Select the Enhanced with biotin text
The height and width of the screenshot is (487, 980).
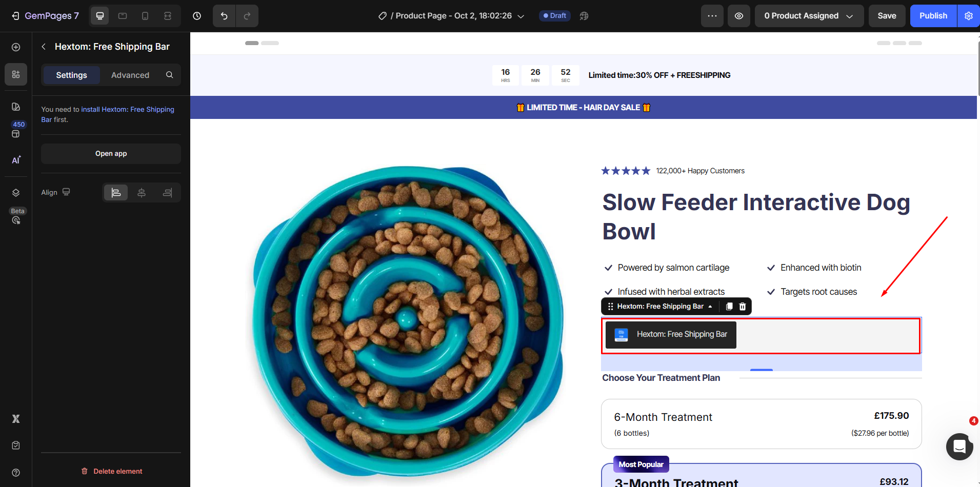click(821, 268)
